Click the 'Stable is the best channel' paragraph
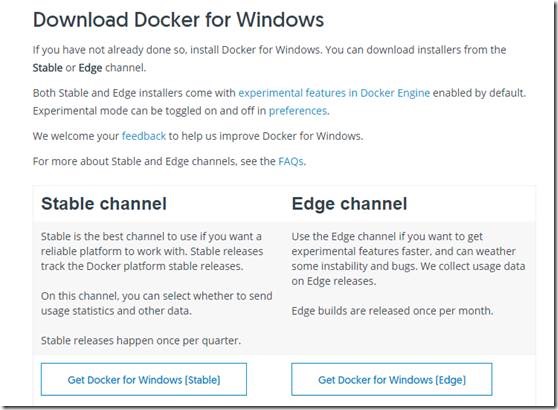 (x=152, y=251)
